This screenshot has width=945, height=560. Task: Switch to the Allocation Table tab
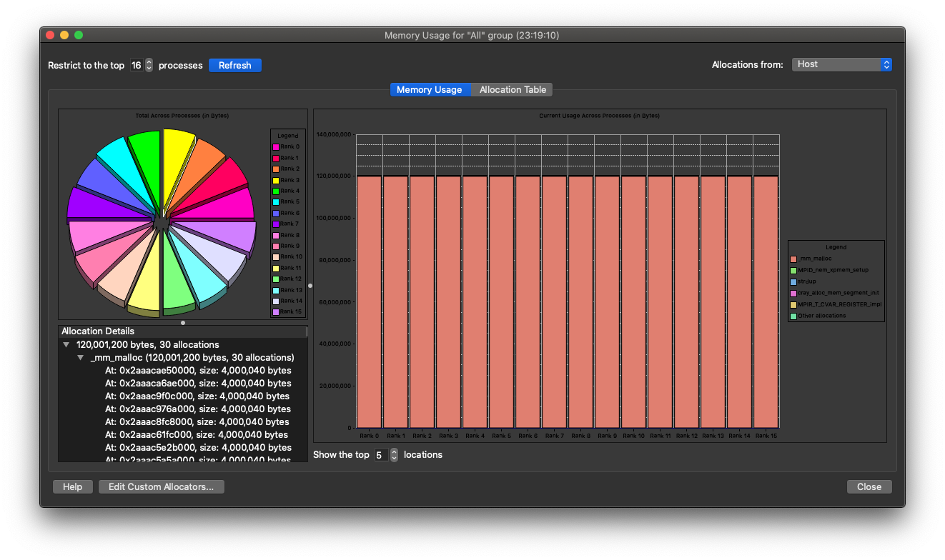[x=513, y=89]
